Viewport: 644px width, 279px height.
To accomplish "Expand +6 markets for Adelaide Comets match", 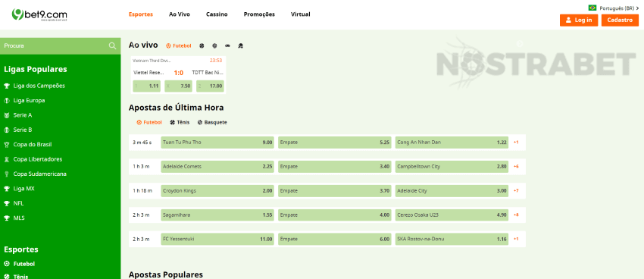I will click(516, 166).
